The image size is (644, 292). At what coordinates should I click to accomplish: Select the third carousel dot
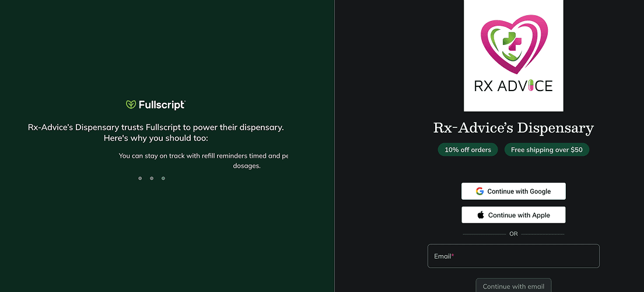click(163, 178)
